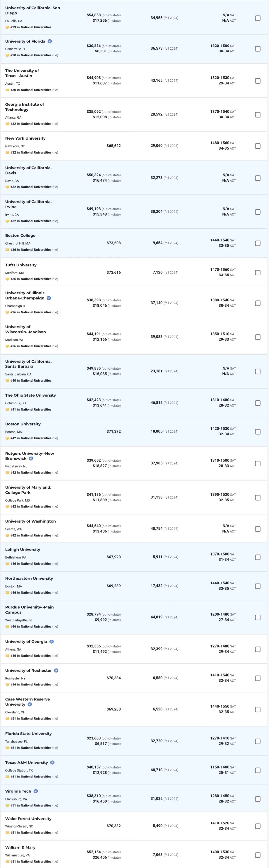Image resolution: width=269 pixels, height=868 pixels.
Task: Click the Texas A&M University verified badge
Action: (52, 763)
